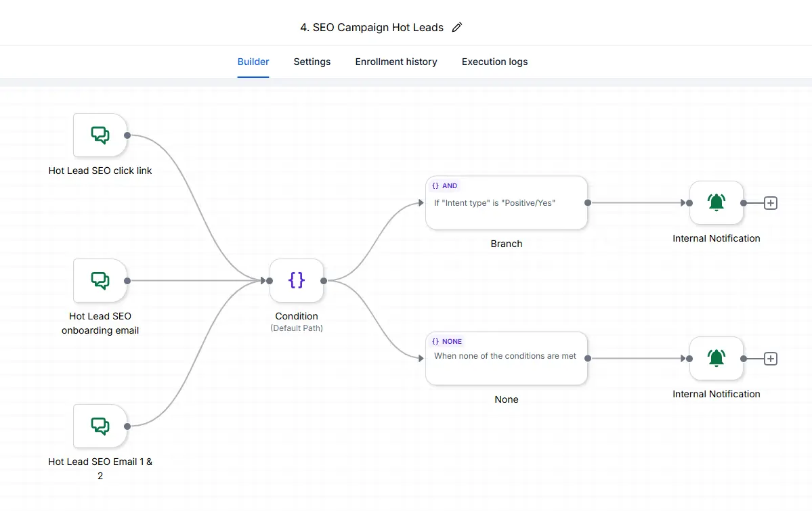Click the 'Hot Lead SEO click link' label
The image size is (812, 511).
[x=100, y=171]
